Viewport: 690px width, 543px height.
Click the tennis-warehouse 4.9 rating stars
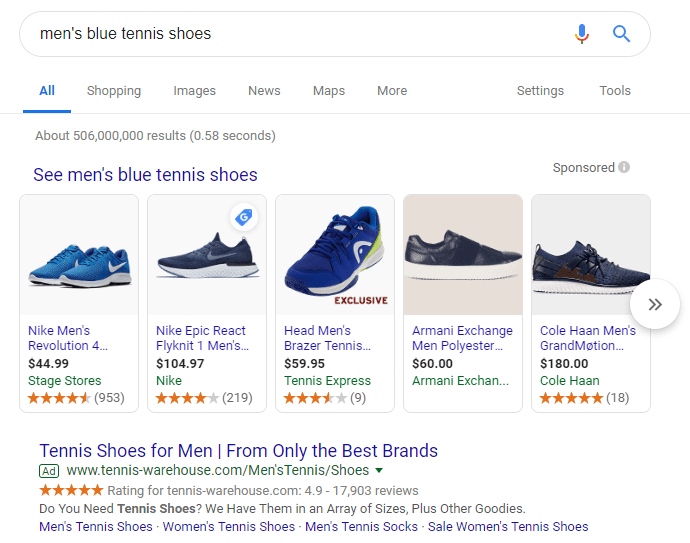pos(71,490)
